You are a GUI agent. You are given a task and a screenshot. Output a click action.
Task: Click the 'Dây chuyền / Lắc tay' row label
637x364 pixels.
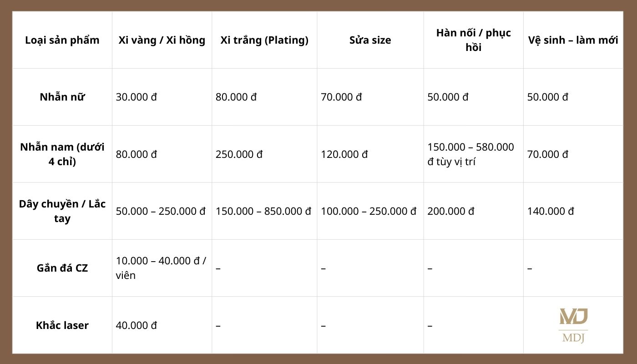(x=62, y=211)
